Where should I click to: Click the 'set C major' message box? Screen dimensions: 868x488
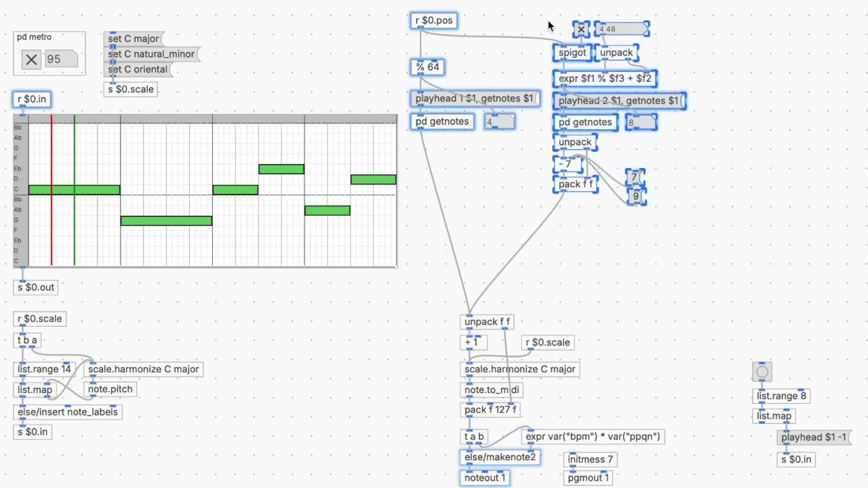(x=134, y=39)
